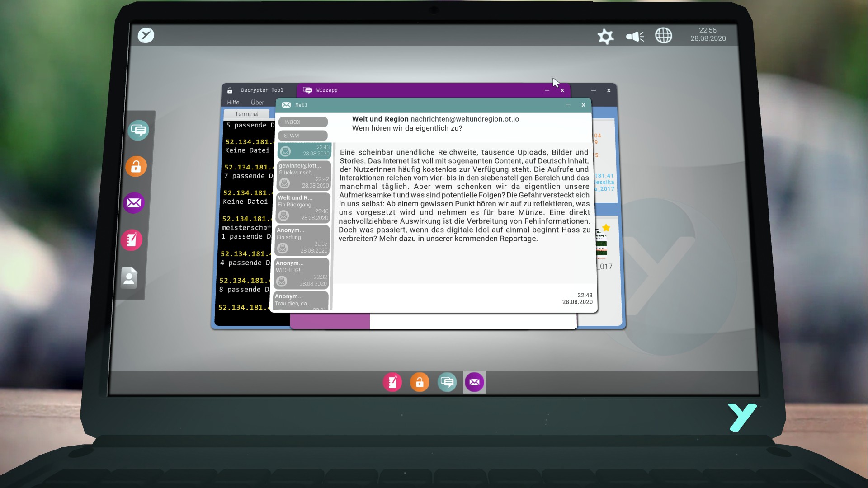The width and height of the screenshot is (868, 488).
Task: Click the Wizzapp chat icon in title bar
Action: click(307, 90)
